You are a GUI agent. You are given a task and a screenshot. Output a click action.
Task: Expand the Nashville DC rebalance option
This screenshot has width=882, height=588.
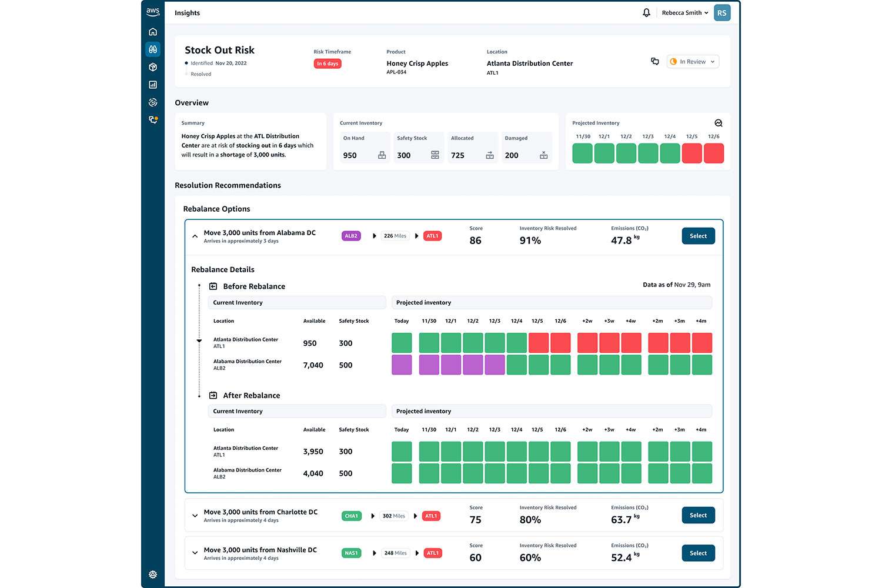195,553
